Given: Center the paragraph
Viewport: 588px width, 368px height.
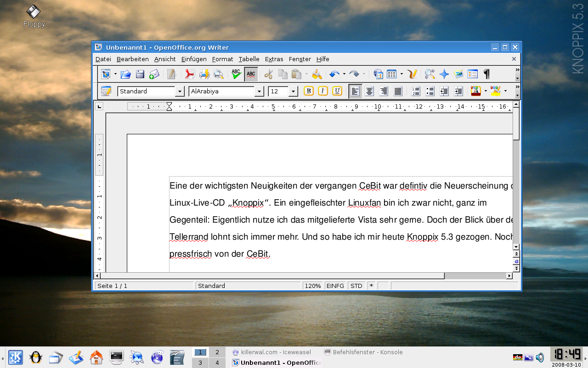Looking at the screenshot, I should pyautogui.click(x=369, y=91).
